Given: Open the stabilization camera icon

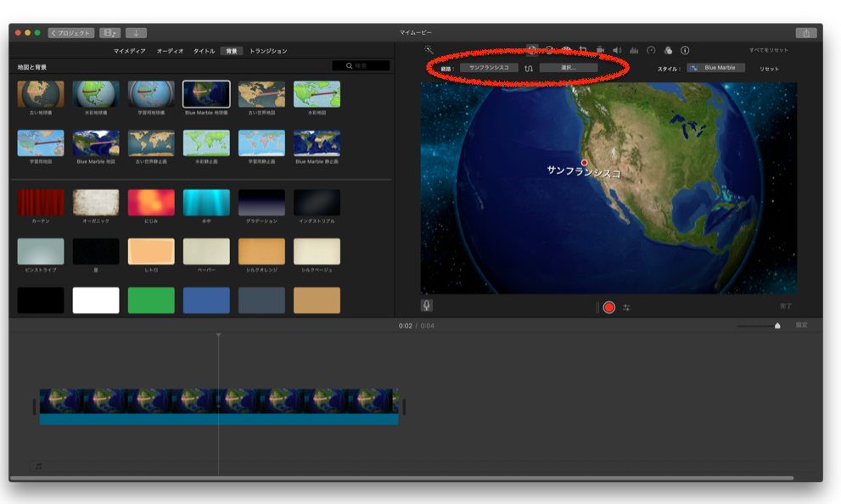Looking at the screenshot, I should 600,50.
